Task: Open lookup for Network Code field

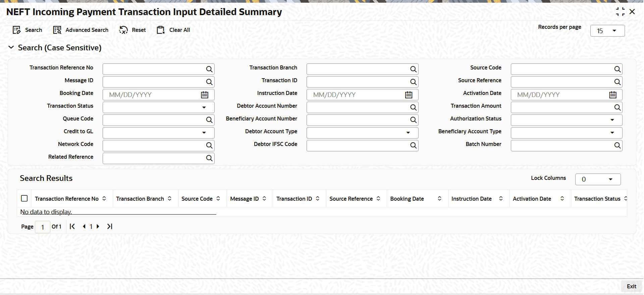Action: [209, 146]
